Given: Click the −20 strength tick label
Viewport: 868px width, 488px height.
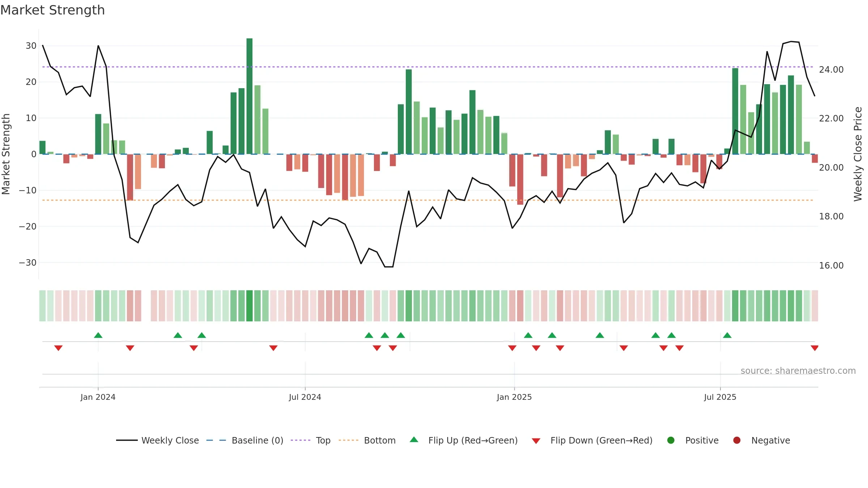Looking at the screenshot, I should click(28, 226).
